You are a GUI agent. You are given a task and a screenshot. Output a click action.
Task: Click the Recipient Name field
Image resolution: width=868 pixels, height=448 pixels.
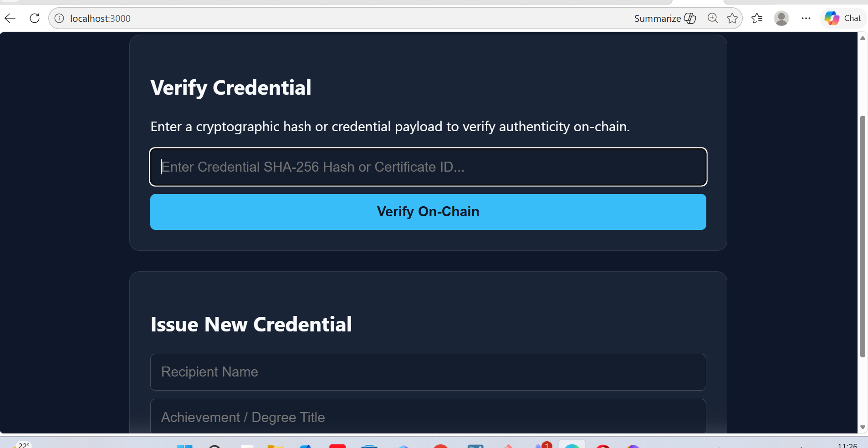coord(428,372)
